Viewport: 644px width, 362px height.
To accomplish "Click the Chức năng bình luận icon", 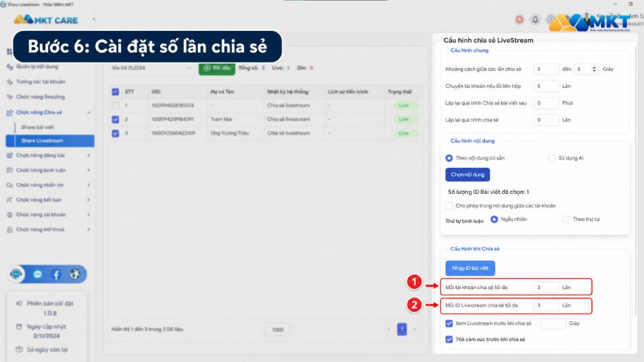I will [x=10, y=170].
